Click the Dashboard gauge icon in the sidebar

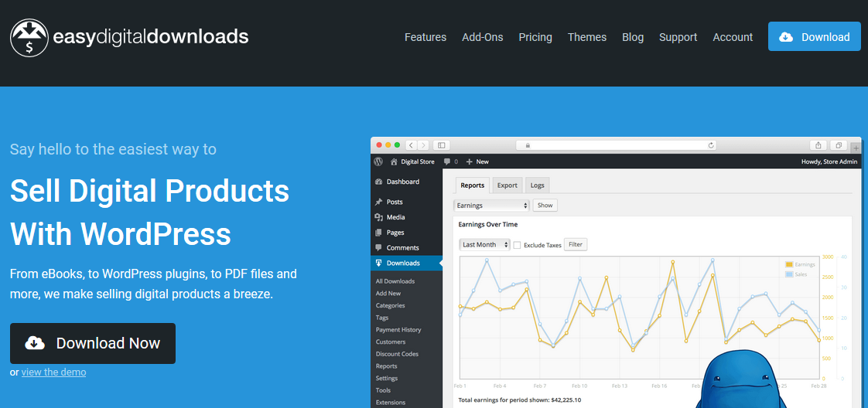pos(378,182)
